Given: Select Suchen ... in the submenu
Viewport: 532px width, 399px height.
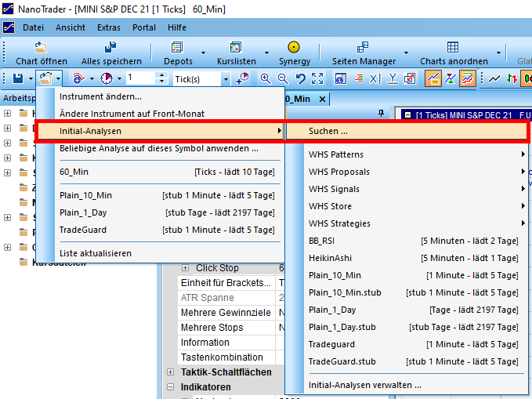Looking at the screenshot, I should click(x=328, y=131).
